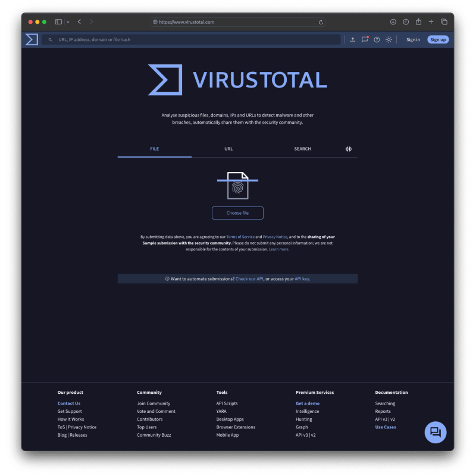The width and height of the screenshot is (476, 476).
Task: Switch to the URL tab
Action: pyautogui.click(x=228, y=149)
